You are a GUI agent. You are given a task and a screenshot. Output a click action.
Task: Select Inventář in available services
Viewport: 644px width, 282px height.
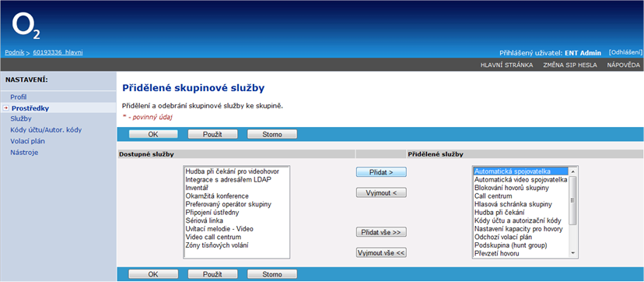pos(198,188)
